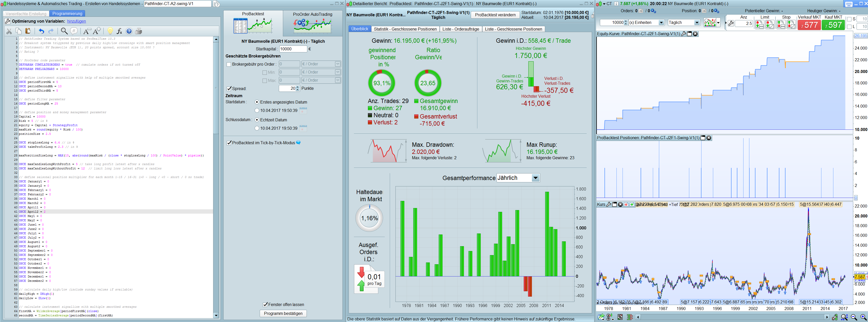Viewport: 868px width, 322px height.
Task: Enable Brokergebühr pro Order checkbox
Action: [229, 64]
